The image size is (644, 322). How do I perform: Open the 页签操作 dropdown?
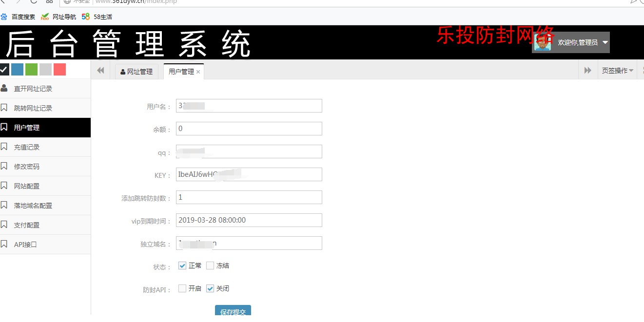(617, 71)
